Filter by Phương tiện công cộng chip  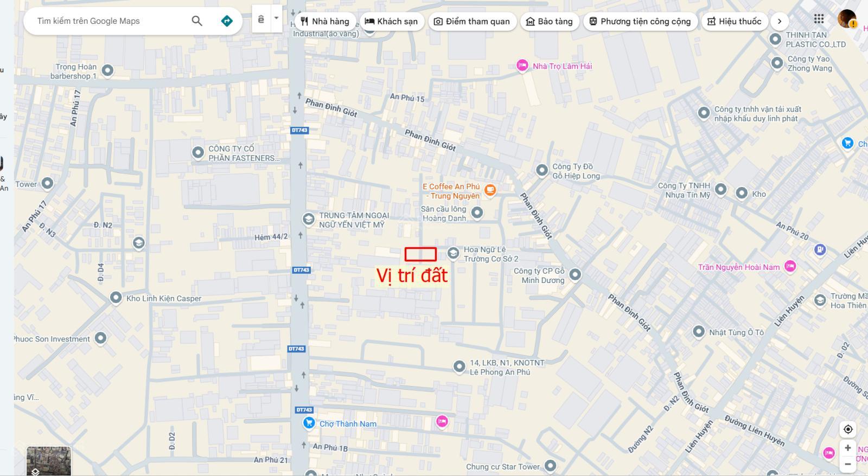pyautogui.click(x=640, y=21)
